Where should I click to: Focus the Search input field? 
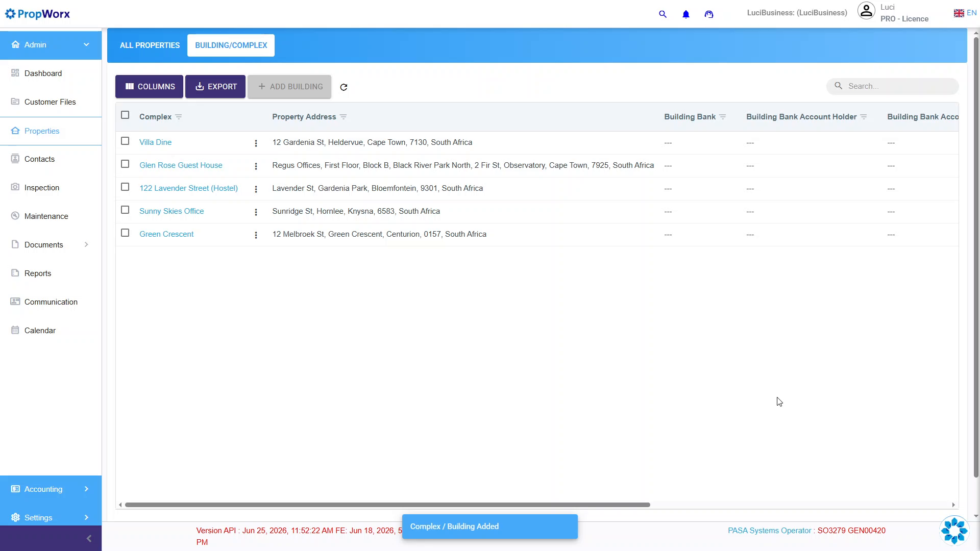point(893,86)
